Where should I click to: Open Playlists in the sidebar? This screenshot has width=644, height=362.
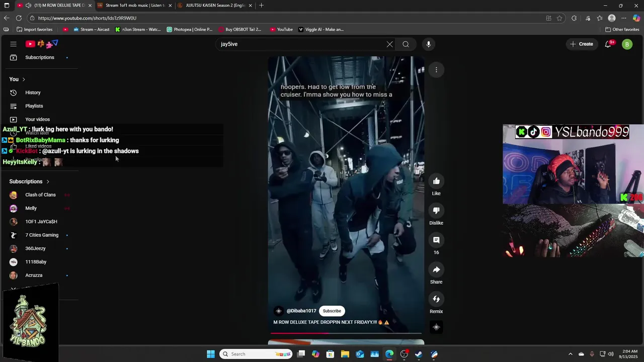[34, 106]
